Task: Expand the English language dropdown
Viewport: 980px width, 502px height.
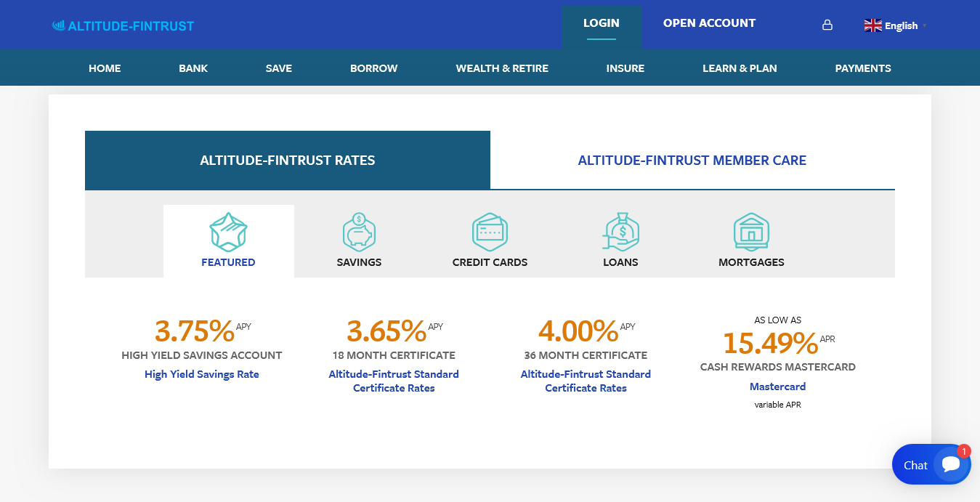Action: click(x=896, y=25)
